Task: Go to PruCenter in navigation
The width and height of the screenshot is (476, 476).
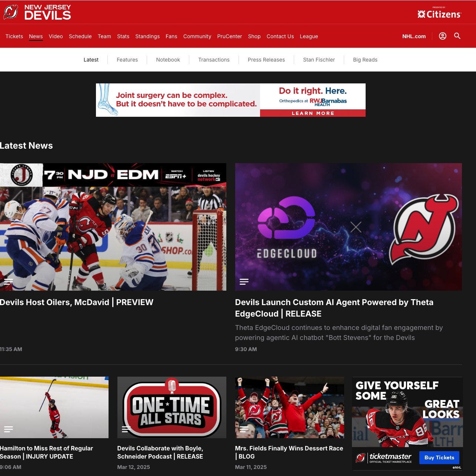Action: coord(230,36)
